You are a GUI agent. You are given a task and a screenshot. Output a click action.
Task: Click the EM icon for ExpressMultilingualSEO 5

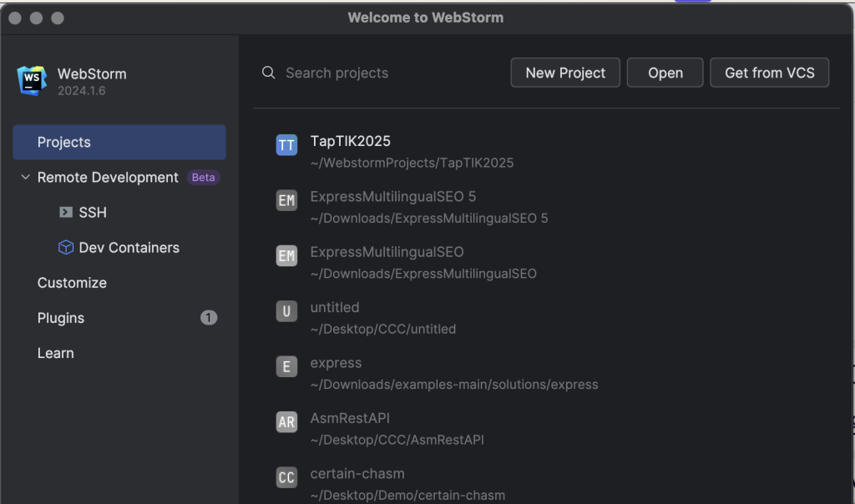[286, 200]
